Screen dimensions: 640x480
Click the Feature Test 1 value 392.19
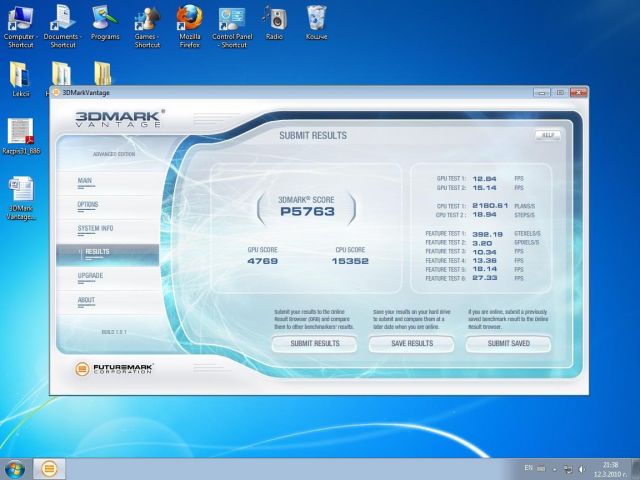[487, 234]
